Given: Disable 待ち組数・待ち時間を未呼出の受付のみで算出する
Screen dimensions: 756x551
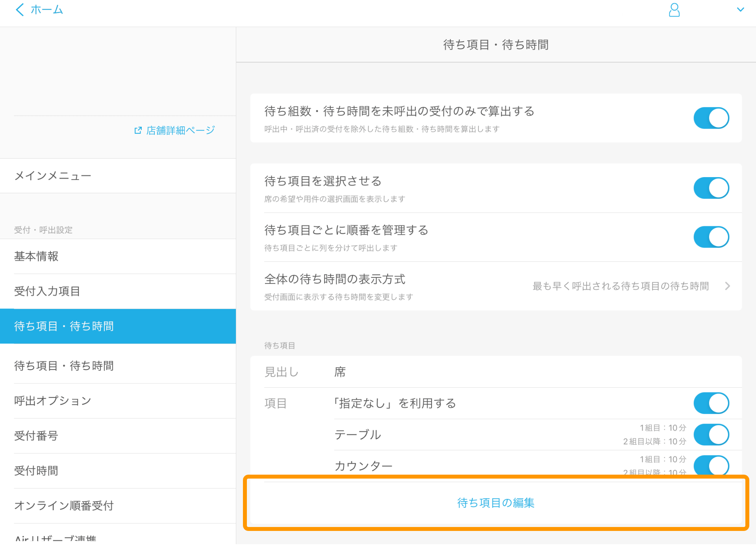Looking at the screenshot, I should click(x=711, y=118).
